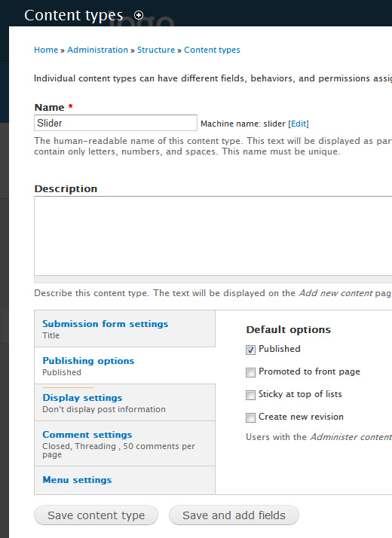The height and width of the screenshot is (538, 392).
Task: Focus the Name text field
Action: [115, 123]
